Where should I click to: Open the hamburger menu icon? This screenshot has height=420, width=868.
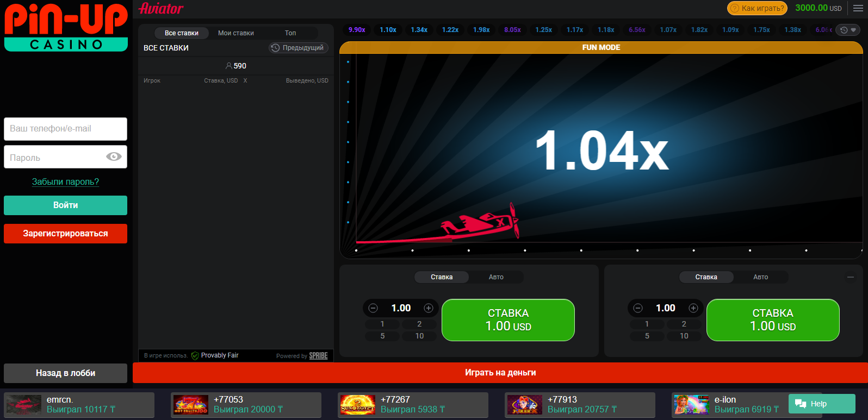tap(858, 8)
